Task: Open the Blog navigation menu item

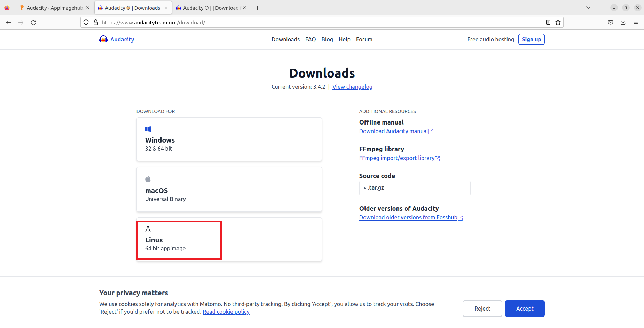Action: point(327,40)
